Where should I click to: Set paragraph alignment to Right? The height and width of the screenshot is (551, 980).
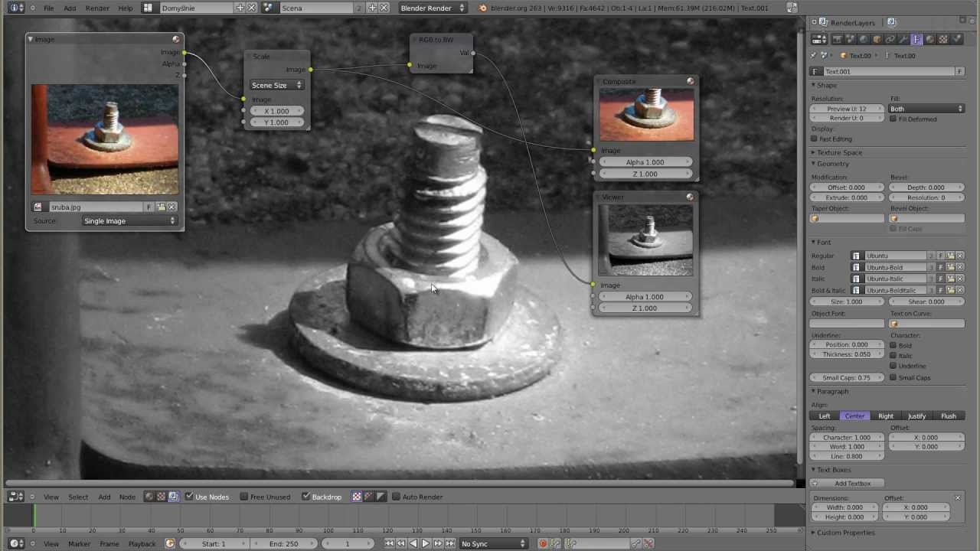coord(886,416)
